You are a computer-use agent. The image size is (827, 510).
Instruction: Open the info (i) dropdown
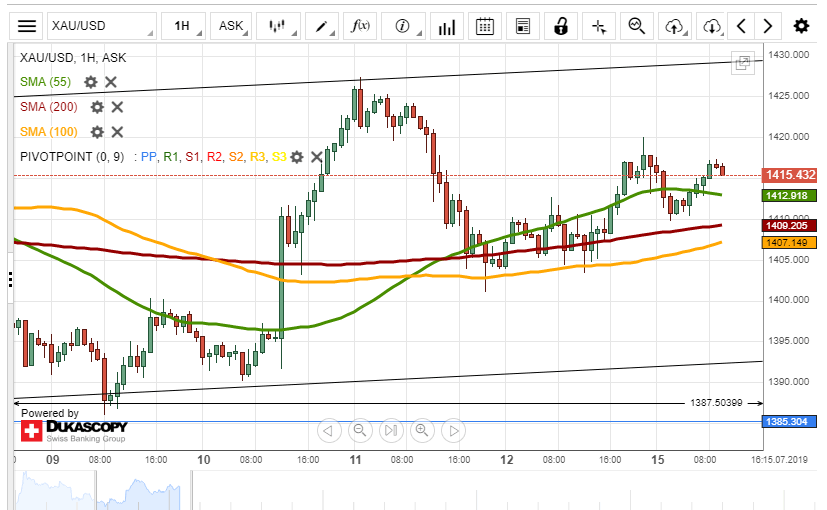coord(403,26)
